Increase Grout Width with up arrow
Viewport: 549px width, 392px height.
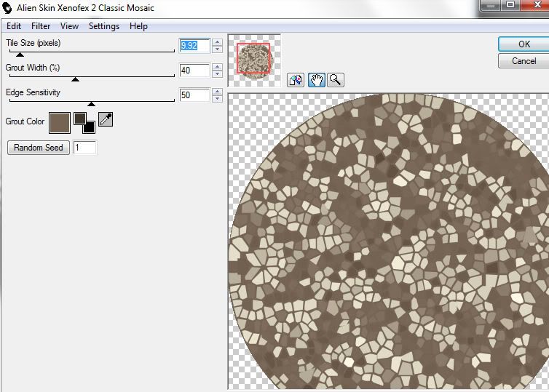[x=218, y=67]
